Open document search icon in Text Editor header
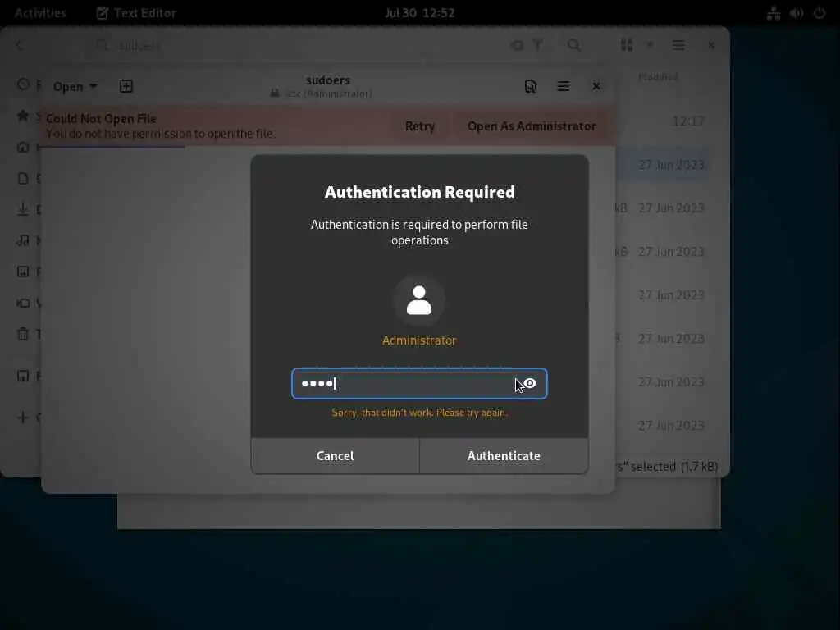 click(x=531, y=86)
